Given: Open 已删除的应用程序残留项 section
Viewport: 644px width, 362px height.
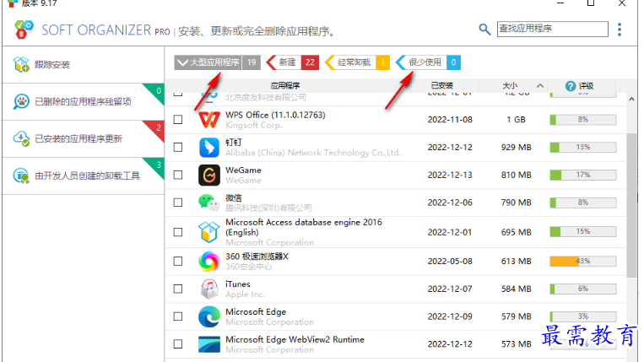Looking at the screenshot, I should pos(83,101).
